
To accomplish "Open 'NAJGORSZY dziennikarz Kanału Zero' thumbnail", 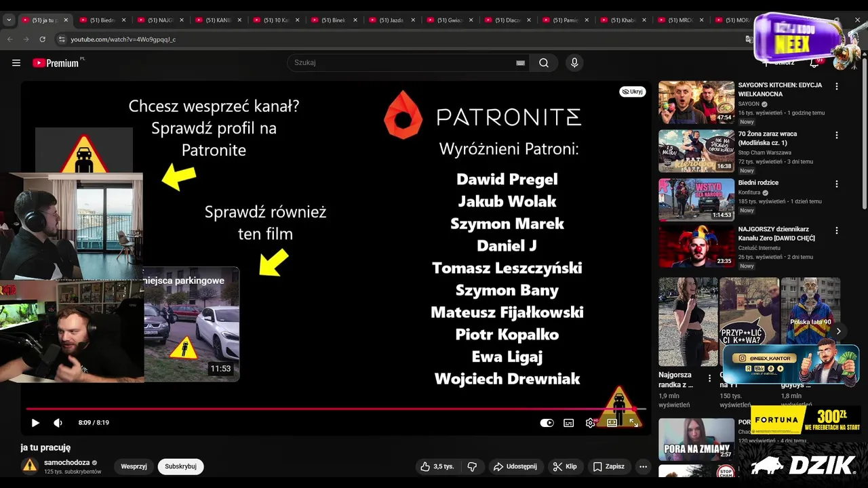I will 696,247.
